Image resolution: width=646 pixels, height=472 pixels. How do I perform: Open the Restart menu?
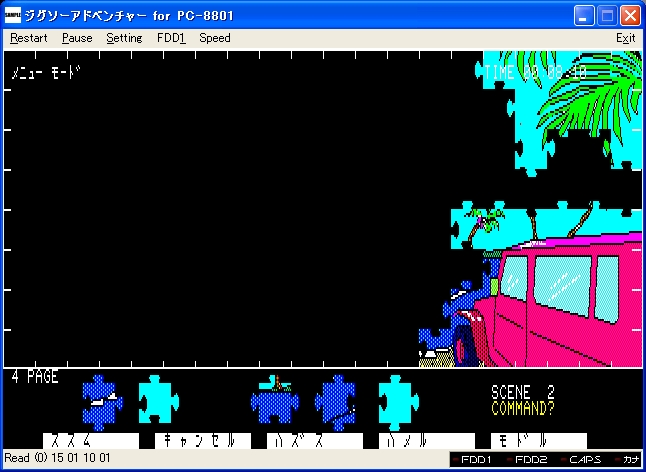coord(28,38)
